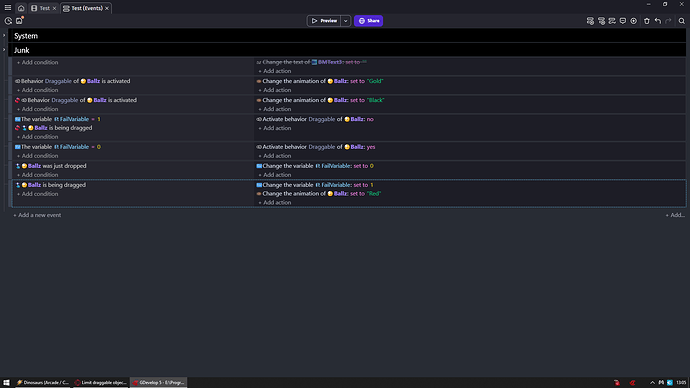Viewport: 690px width, 388px height.
Task: Open the Add... menu at sheet bottom right
Action: (x=675, y=215)
